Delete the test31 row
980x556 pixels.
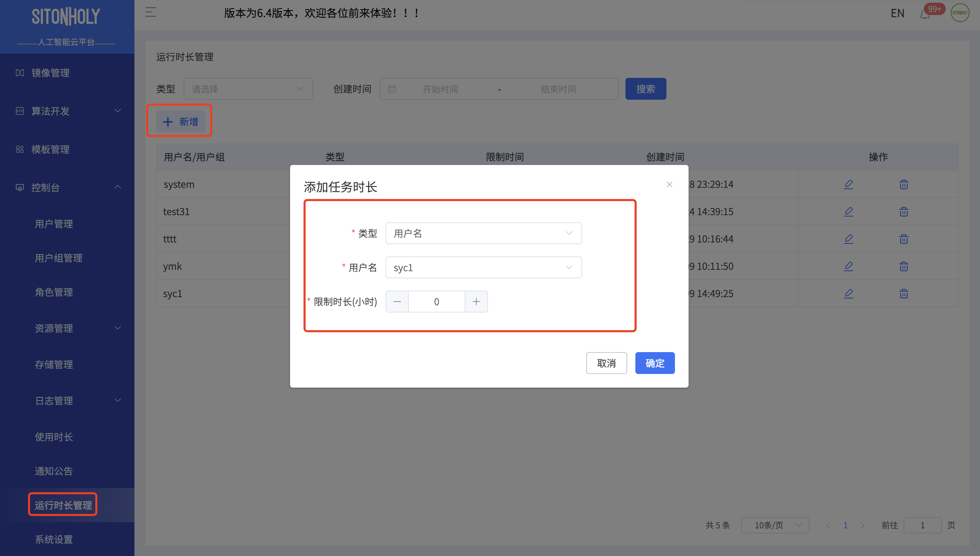pos(903,211)
